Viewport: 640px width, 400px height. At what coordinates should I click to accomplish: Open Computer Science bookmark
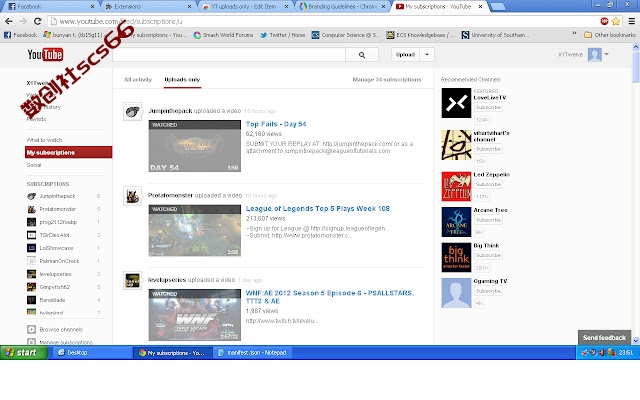346,35
